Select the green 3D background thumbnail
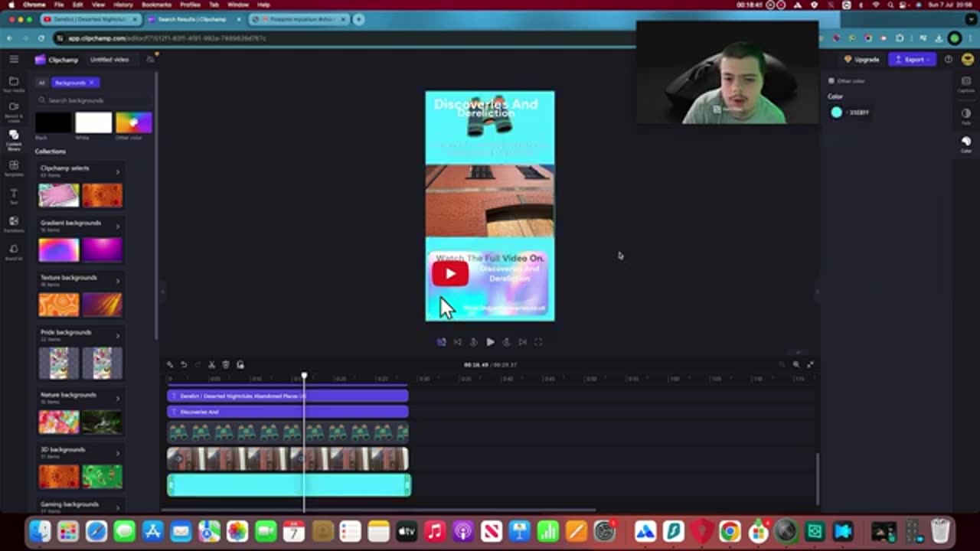 click(x=103, y=476)
